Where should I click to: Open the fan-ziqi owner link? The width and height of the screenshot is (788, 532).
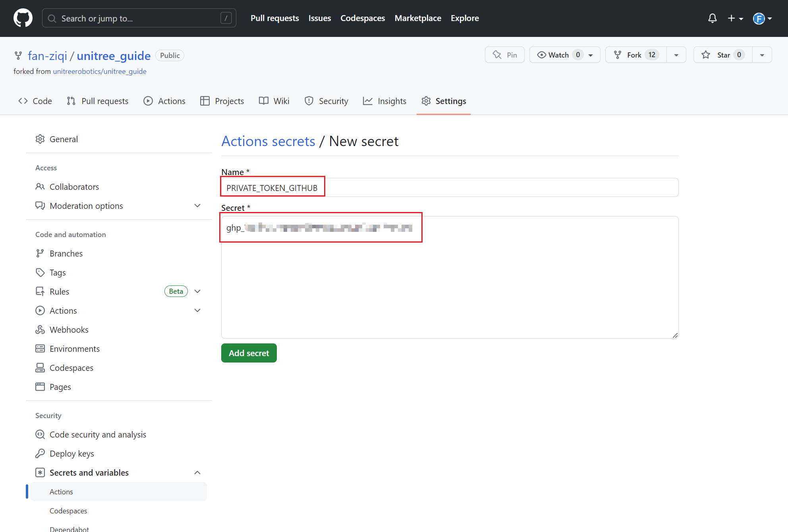tap(47, 56)
